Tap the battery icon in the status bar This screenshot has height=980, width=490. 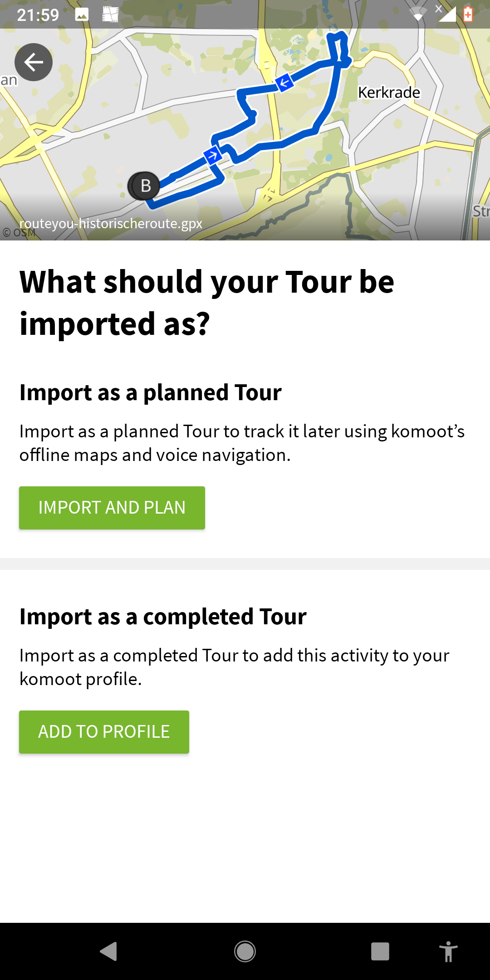tap(468, 15)
